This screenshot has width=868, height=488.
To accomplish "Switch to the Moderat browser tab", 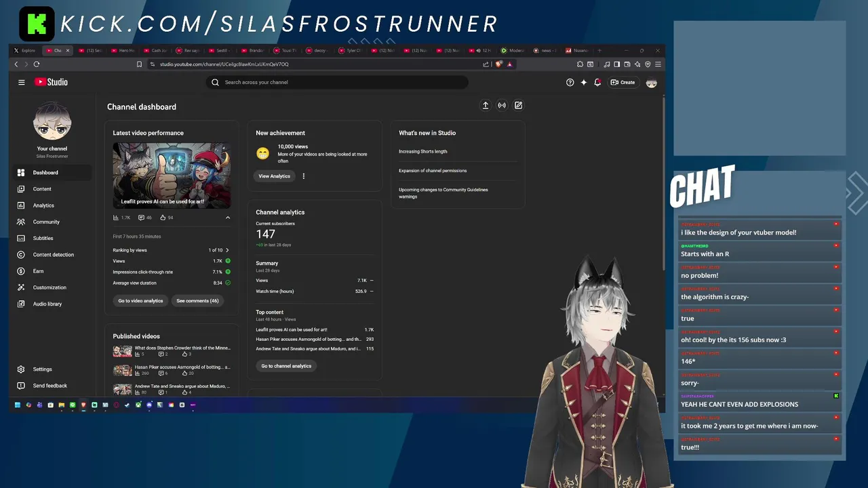I will (513, 50).
